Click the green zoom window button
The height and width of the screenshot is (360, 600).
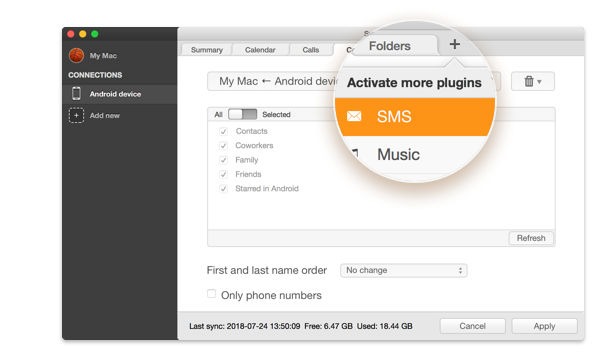coord(95,34)
